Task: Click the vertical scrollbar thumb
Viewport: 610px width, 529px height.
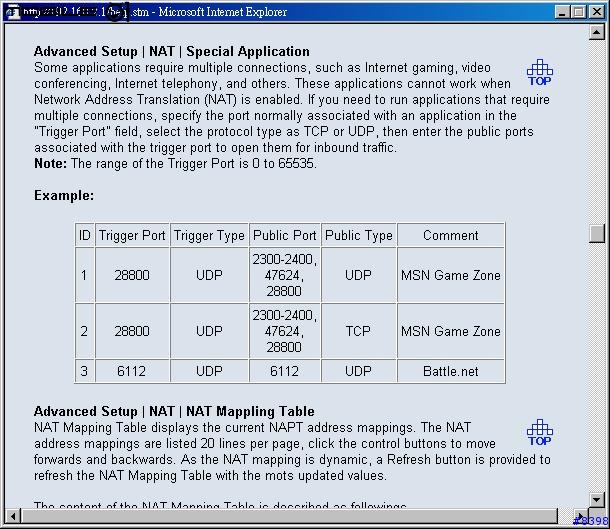Action: [x=596, y=233]
